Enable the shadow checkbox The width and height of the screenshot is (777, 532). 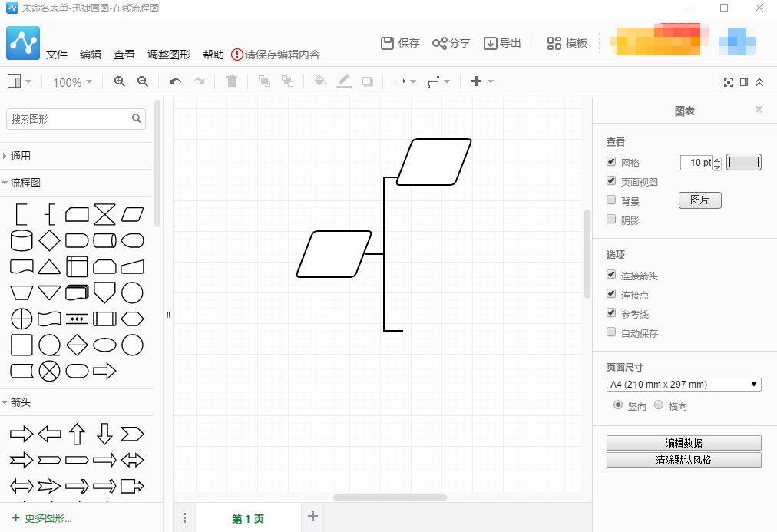point(611,220)
